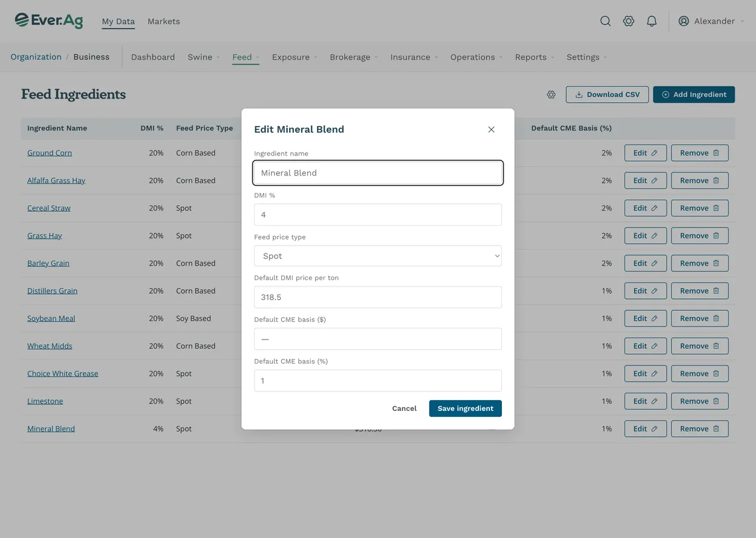The image size is (756, 538).
Task: Click the Ingredient Name column header
Action: [57, 128]
